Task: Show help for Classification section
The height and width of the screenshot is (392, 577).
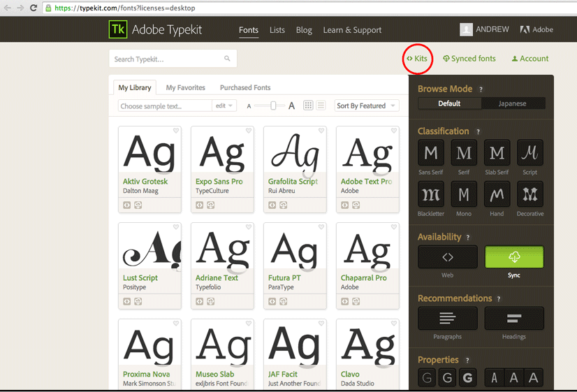Action: pos(478,131)
